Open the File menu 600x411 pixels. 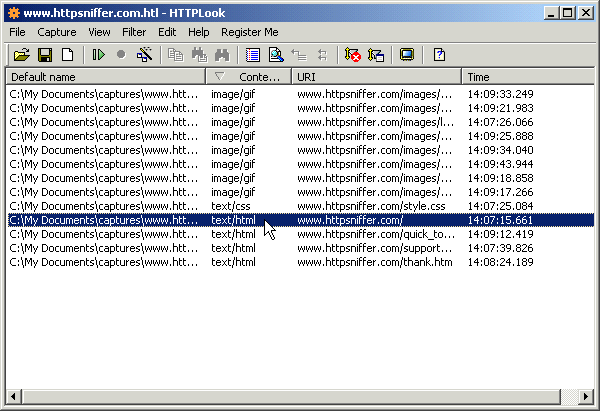pyautogui.click(x=17, y=32)
